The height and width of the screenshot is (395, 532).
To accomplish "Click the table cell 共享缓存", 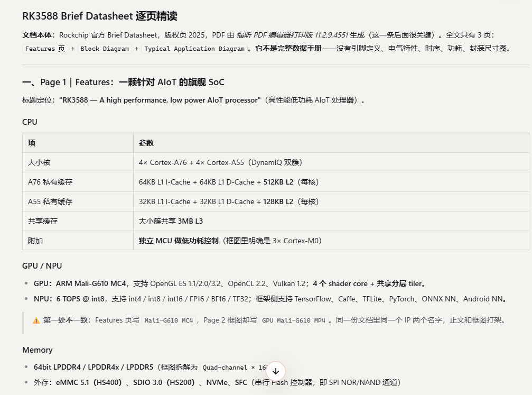I will pyautogui.click(x=78, y=221).
